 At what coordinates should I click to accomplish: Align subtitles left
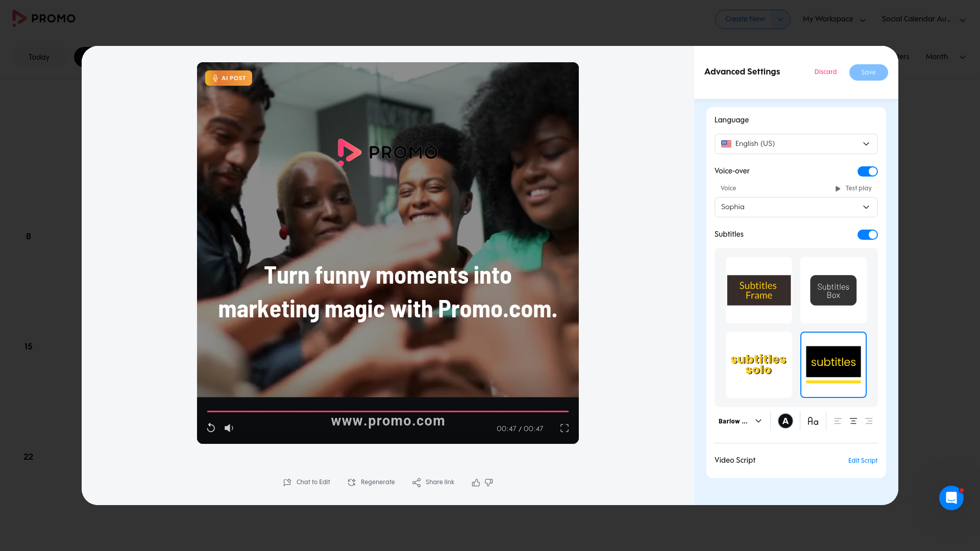(x=838, y=421)
